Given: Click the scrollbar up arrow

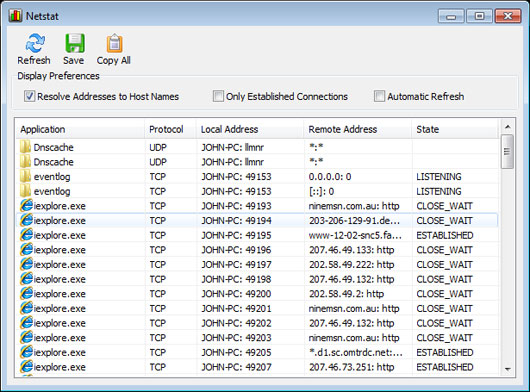Looking at the screenshot, I should pos(507,127).
